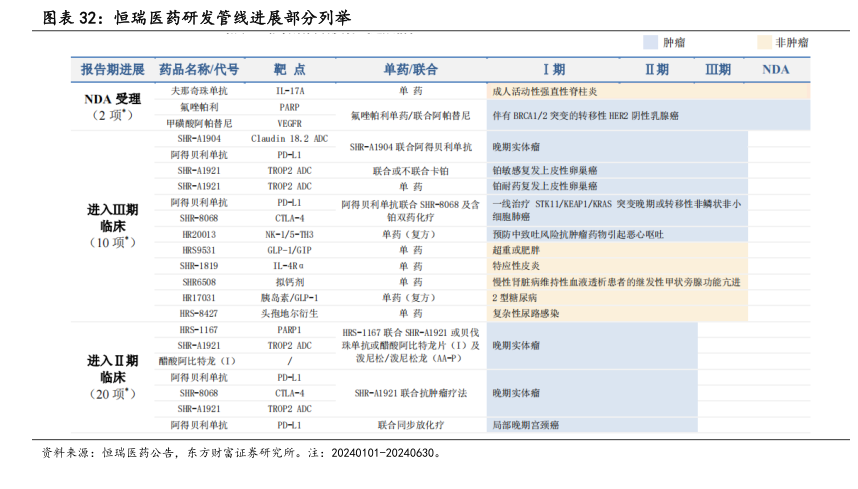The image size is (858, 489).
Task: Click the drug code HR20013
Action: coord(199,235)
